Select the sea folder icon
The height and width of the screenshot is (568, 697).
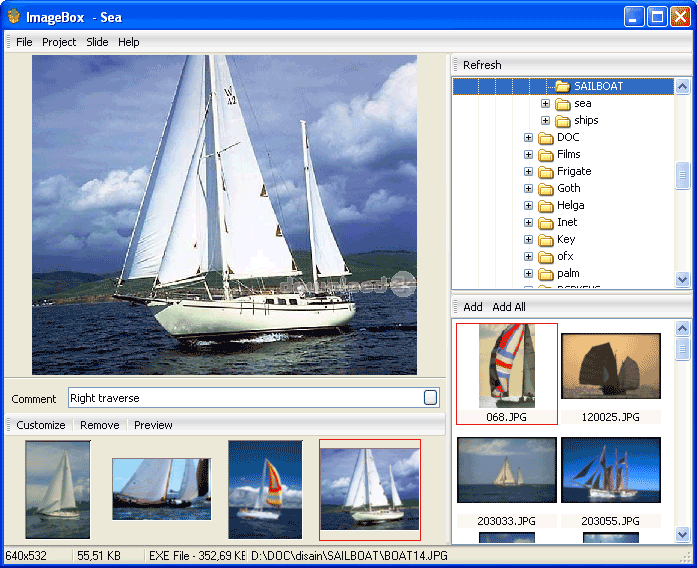tap(563, 104)
